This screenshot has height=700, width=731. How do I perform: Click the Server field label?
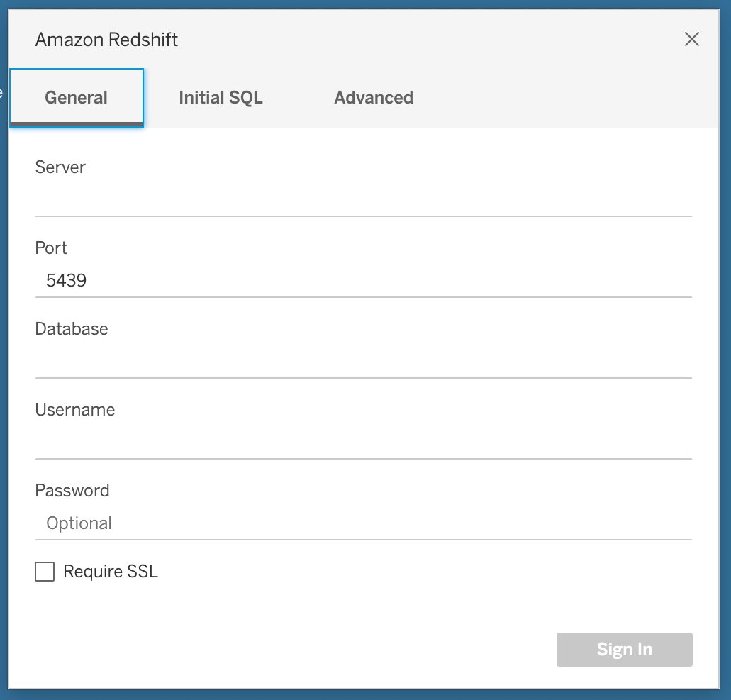tap(60, 167)
